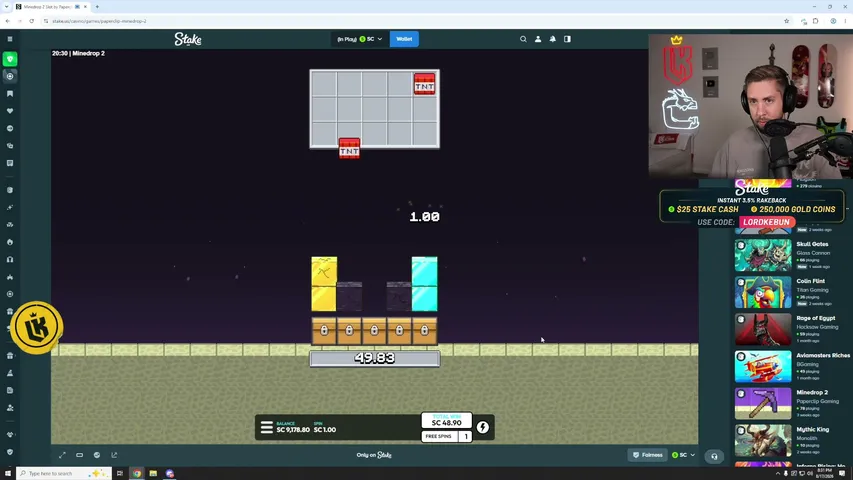Open the Chrome tab search dropdown arrow
The image size is (853, 480).
(7, 7)
